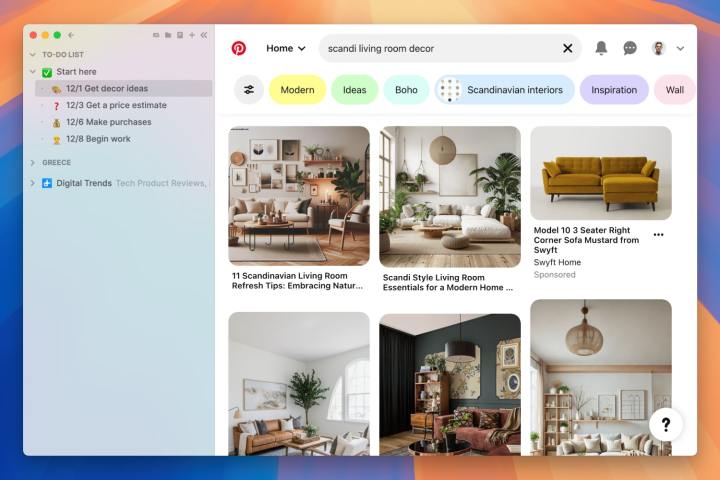Open the Home dropdown menu
720x480 pixels.
point(286,48)
